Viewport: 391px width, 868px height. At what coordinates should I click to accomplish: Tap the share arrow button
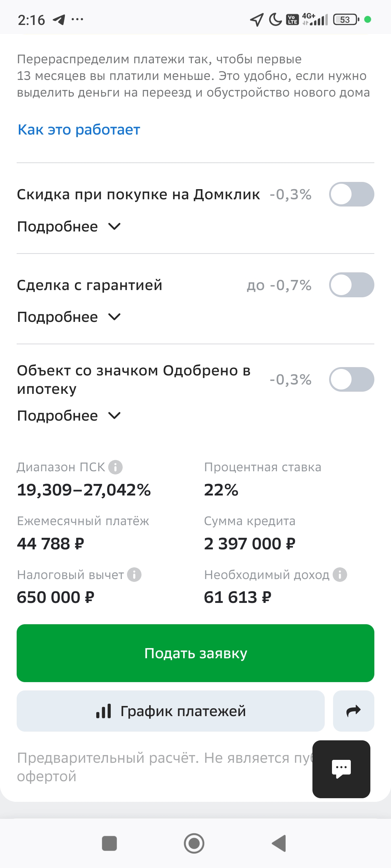click(353, 711)
